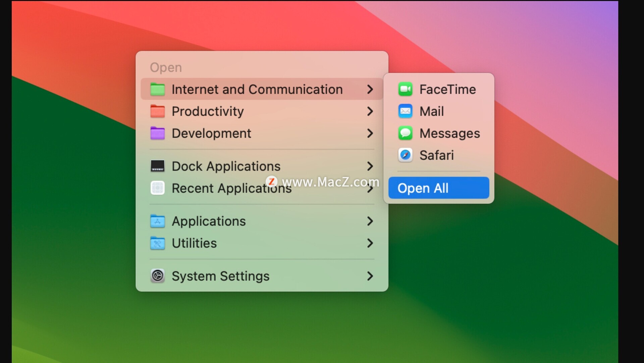Select the Utilities label
The width and height of the screenshot is (644, 363).
(194, 243)
